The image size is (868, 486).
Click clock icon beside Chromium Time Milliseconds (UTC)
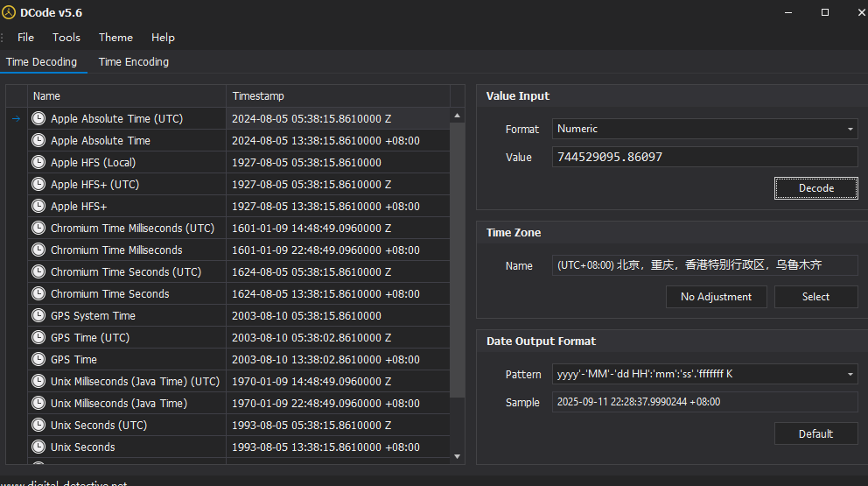(x=38, y=228)
